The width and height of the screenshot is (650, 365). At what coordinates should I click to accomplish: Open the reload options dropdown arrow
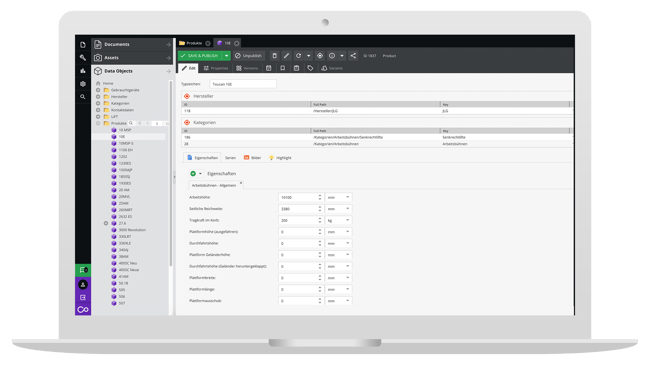[308, 56]
